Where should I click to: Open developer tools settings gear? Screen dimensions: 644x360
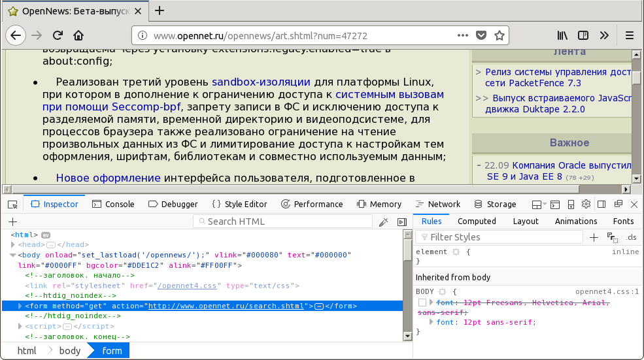pos(586,204)
